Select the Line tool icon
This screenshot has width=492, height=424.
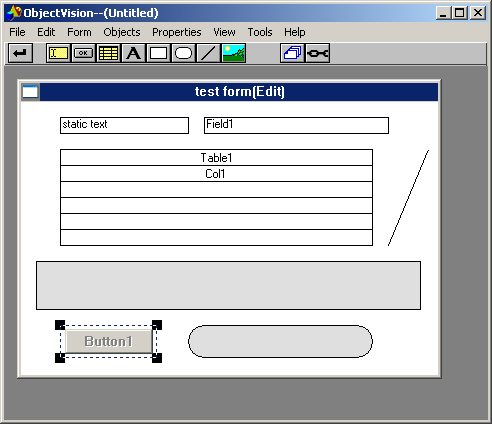[208, 53]
